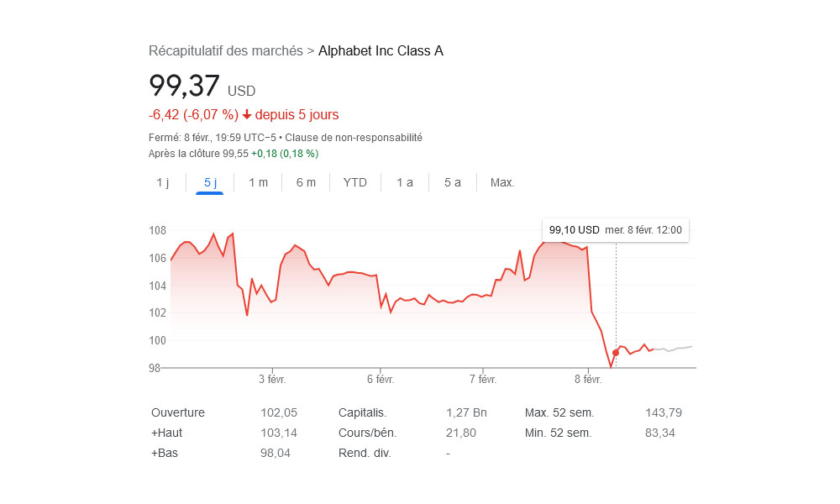The height and width of the screenshot is (504, 840).
Task: Open the YTD range tab
Action: pos(354,182)
